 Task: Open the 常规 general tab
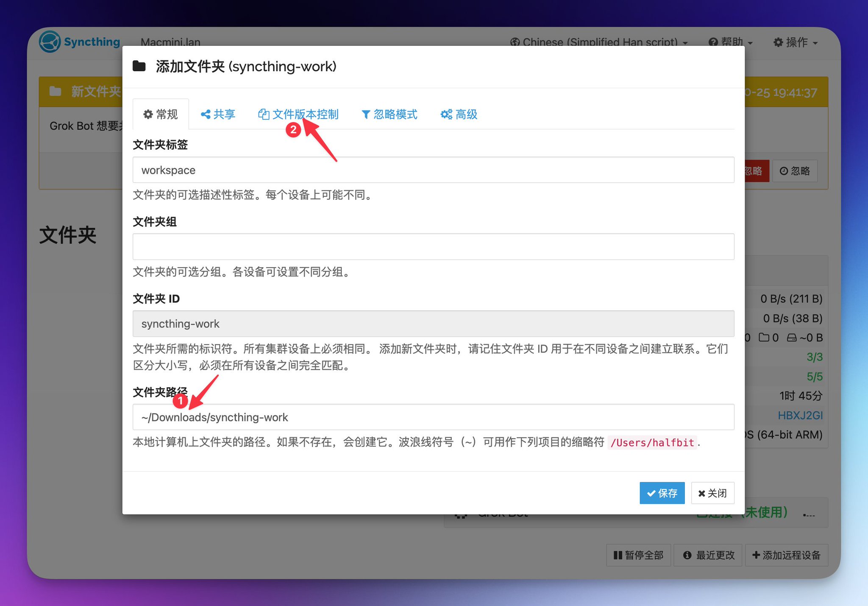coord(161,114)
